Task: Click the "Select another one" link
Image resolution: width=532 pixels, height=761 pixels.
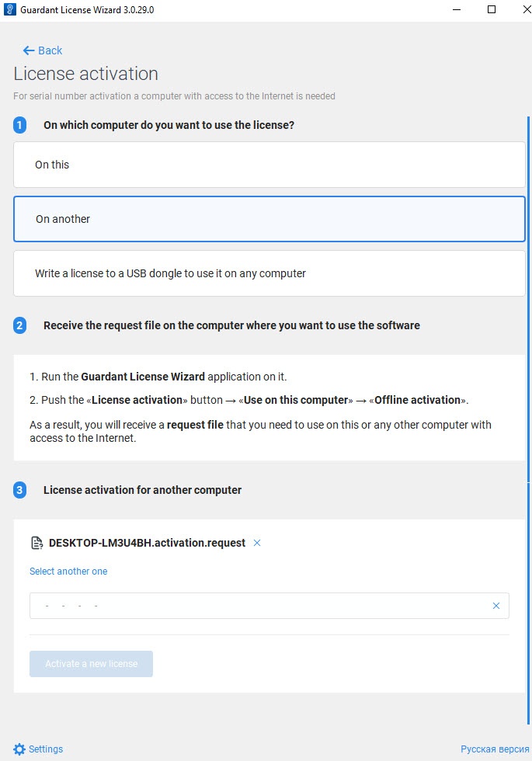Action: pyautogui.click(x=68, y=572)
